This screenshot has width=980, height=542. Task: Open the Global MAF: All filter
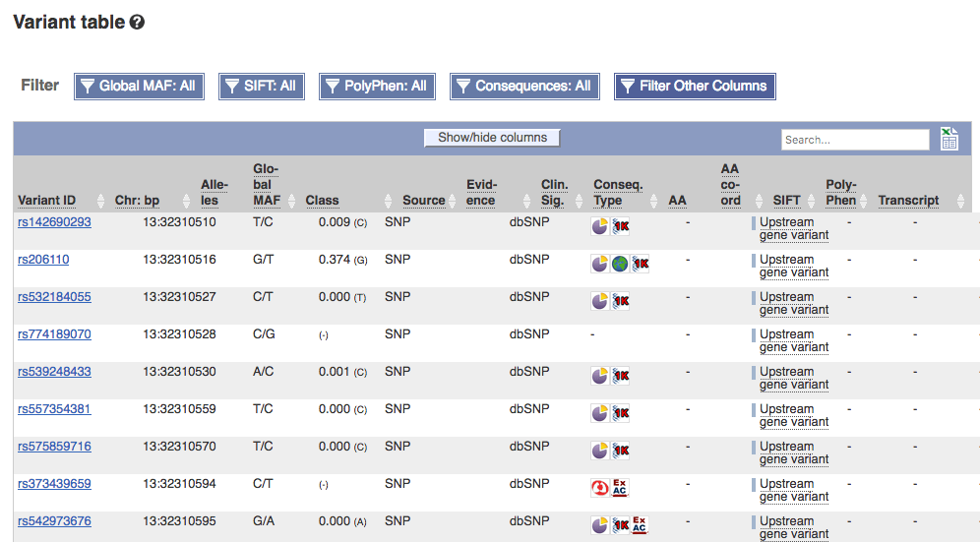[139, 87]
